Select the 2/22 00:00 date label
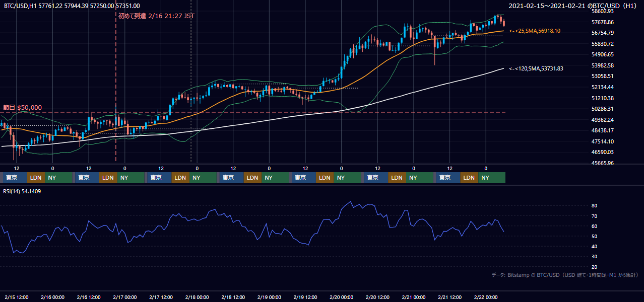The height and width of the screenshot is (302, 644). pyautogui.click(x=486, y=297)
